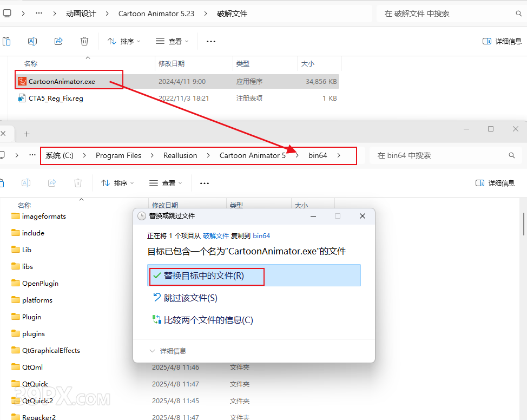Image resolution: width=527 pixels, height=420 pixels.
Task: Click the share icon in top toolbar
Action: [x=58, y=41]
